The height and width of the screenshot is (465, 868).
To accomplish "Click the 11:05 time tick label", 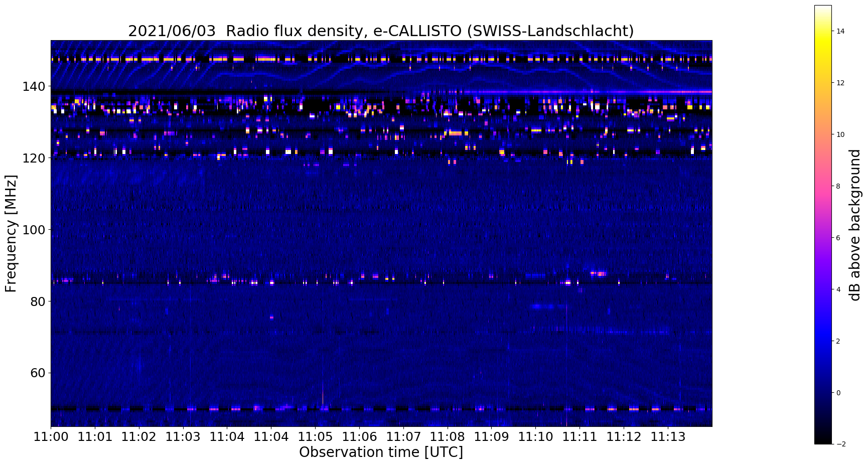I will (x=315, y=437).
